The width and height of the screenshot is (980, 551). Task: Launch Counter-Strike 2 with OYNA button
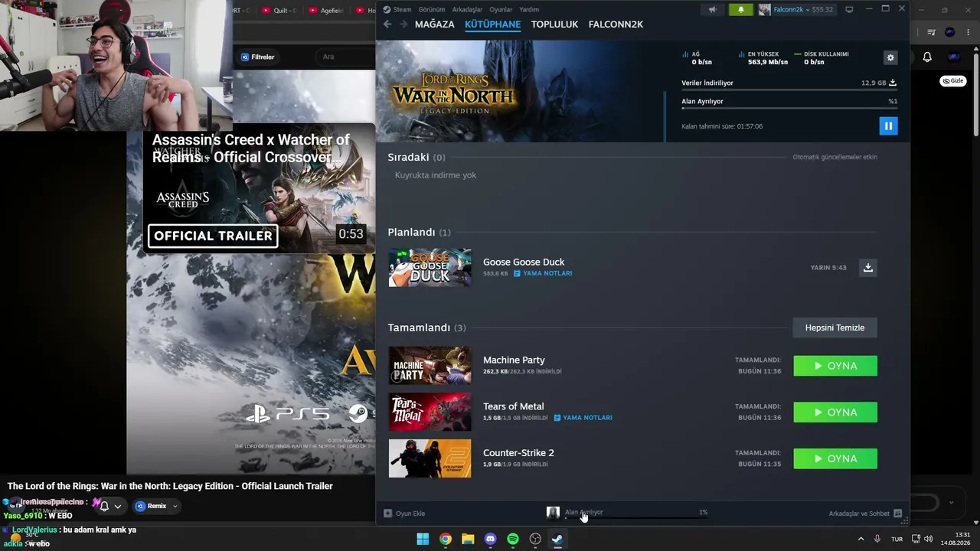coord(835,459)
